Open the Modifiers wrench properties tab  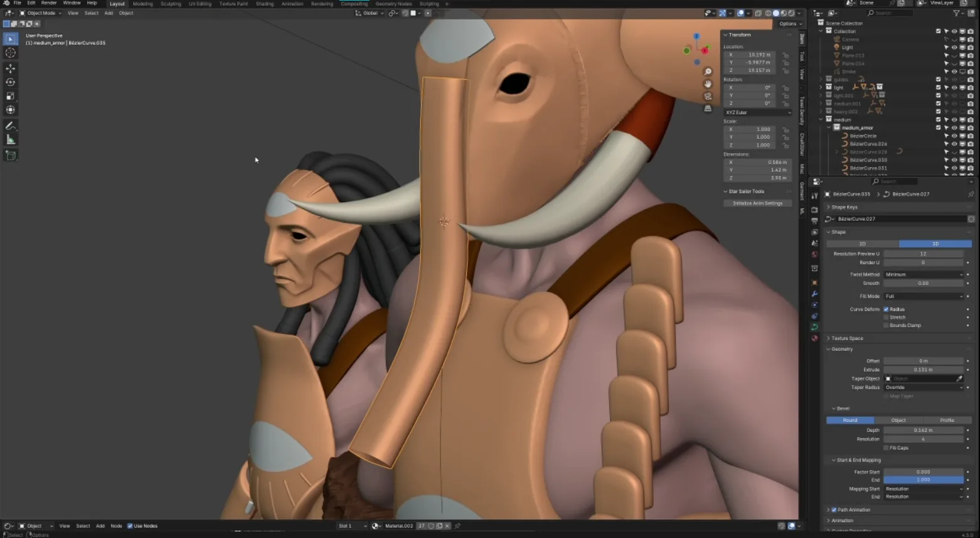(814, 294)
